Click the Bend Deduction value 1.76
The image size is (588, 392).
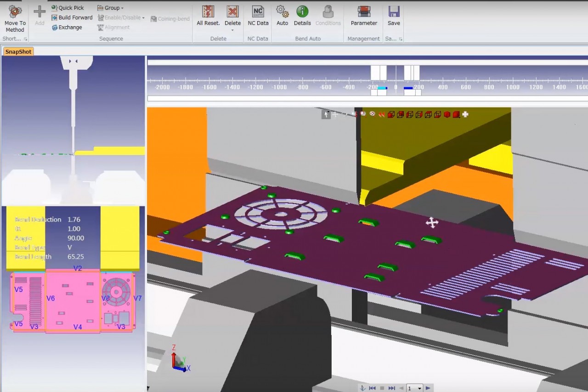point(74,220)
